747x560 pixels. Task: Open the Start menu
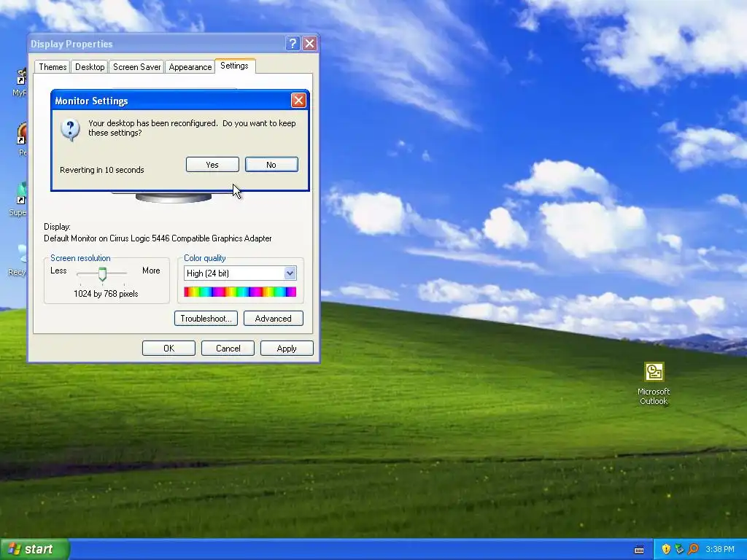[35, 550]
